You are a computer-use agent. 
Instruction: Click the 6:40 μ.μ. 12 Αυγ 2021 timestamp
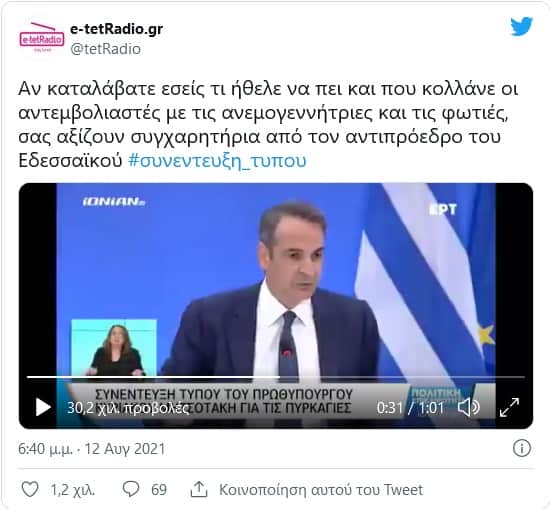pyautogui.click(x=92, y=449)
